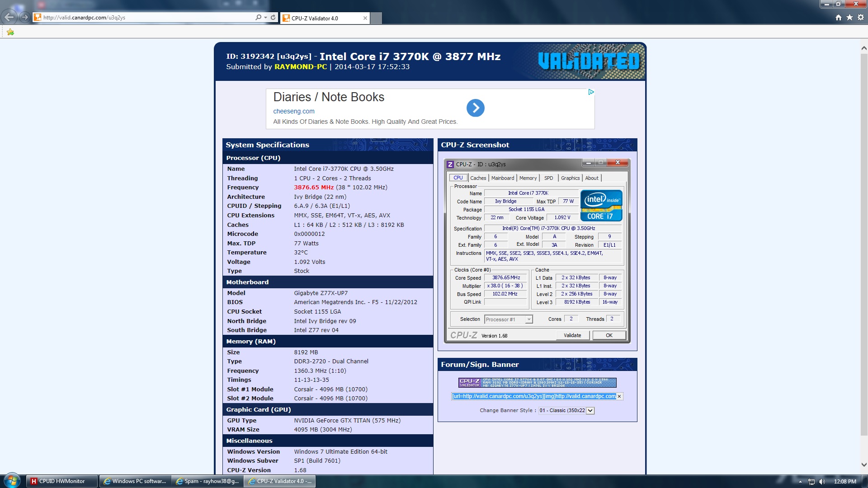
Task: Click the Show desktop strip at taskbar end
Action: coord(864,481)
